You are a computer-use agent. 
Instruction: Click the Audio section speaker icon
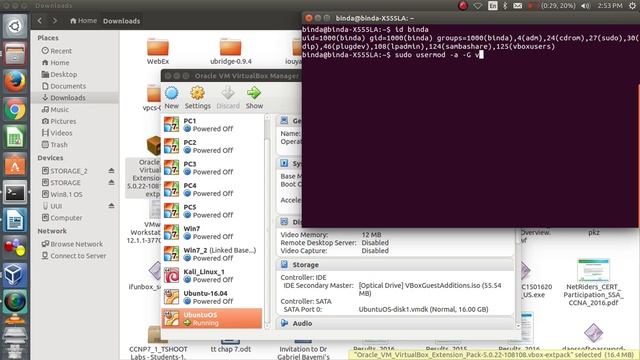284,323
